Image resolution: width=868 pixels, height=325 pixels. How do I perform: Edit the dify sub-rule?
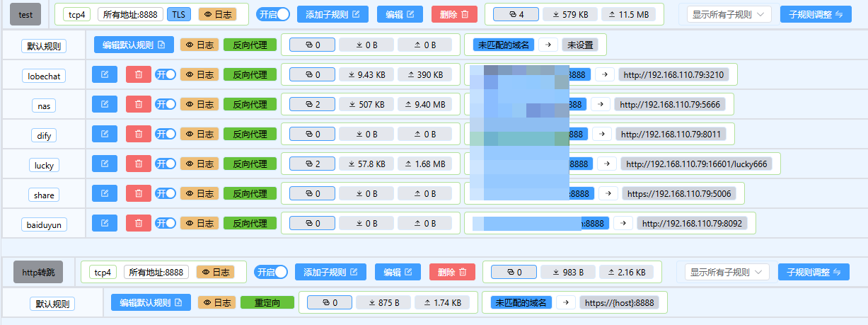tap(105, 134)
